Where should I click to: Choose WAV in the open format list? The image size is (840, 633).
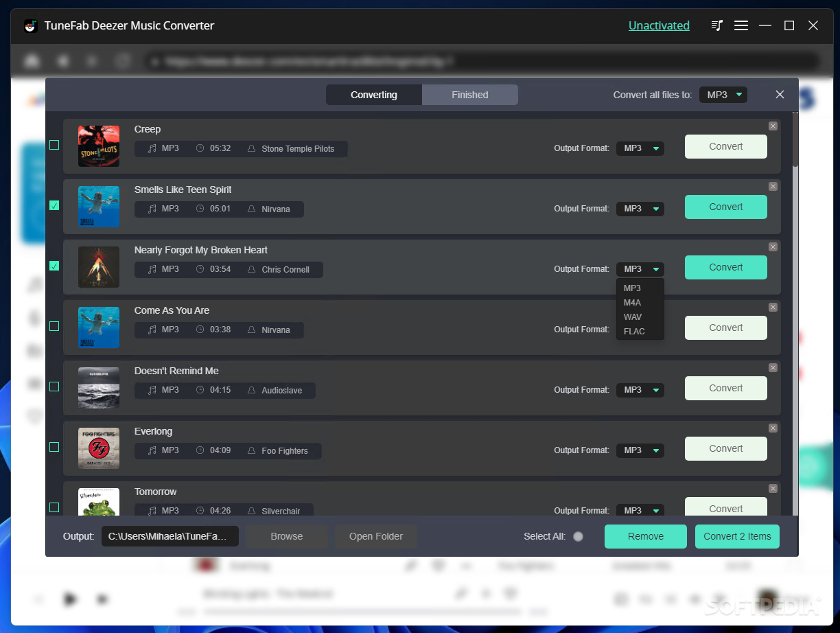640,317
